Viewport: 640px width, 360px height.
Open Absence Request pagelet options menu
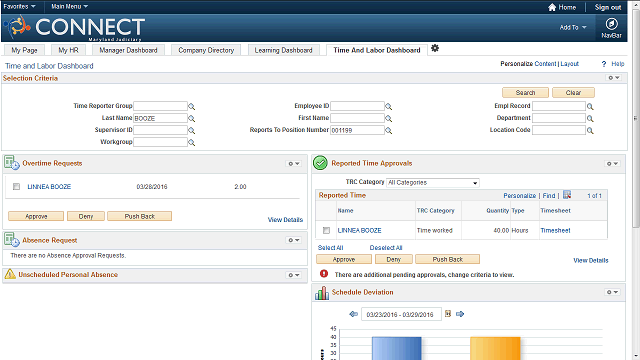[294, 240]
